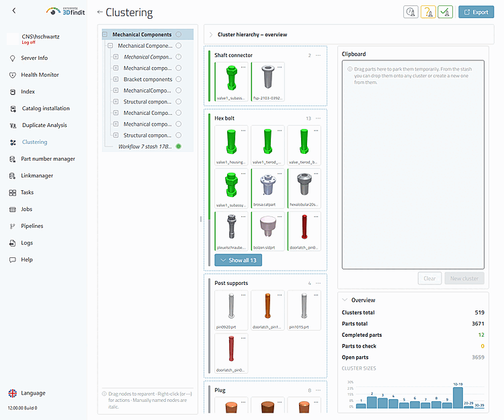Expand the Bracket components tree node
The height and width of the screenshot is (420, 504).
coord(116,79)
